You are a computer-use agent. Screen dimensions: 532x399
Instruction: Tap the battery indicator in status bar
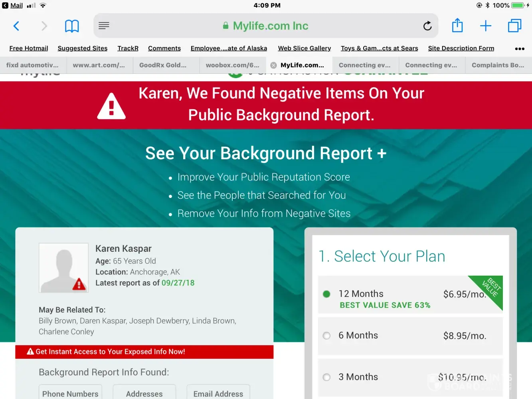(517, 5)
